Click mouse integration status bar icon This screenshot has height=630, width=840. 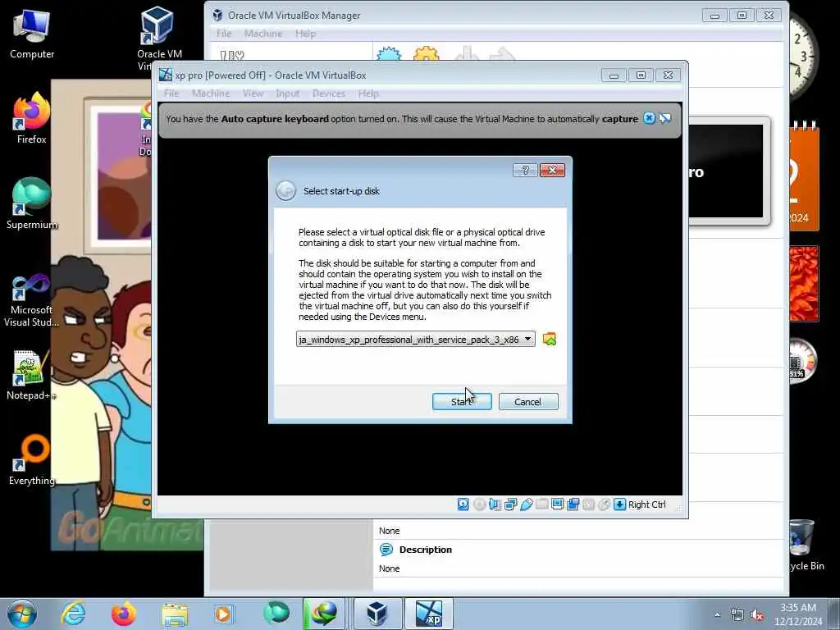coord(604,504)
